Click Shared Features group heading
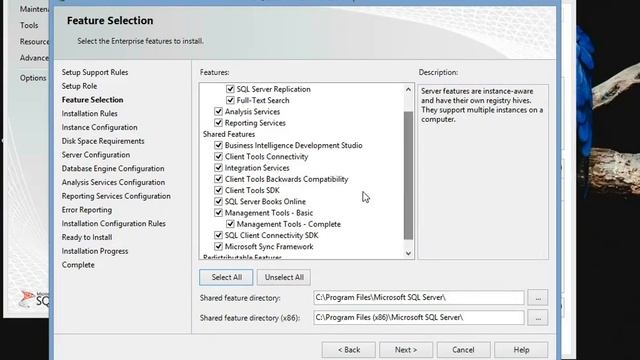This screenshot has height=360, width=640. (x=229, y=134)
